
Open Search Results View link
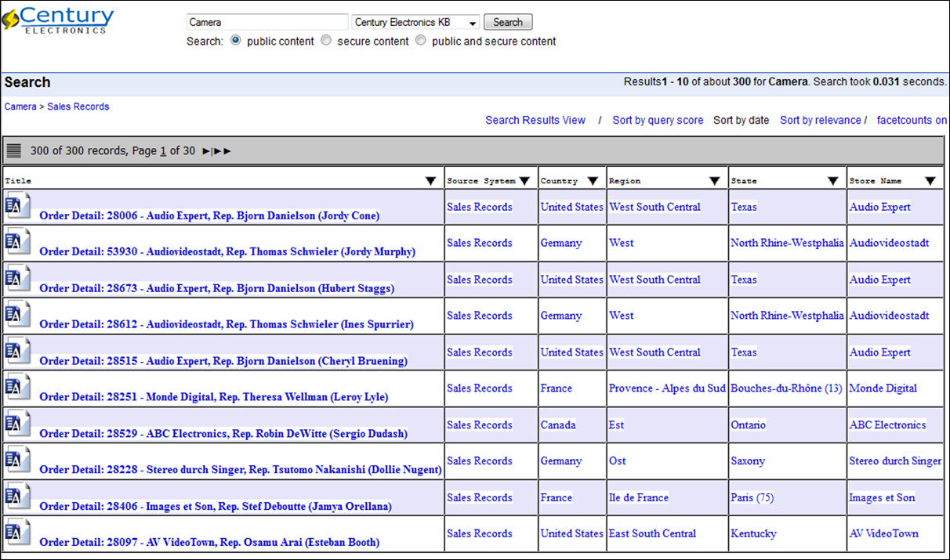[535, 120]
